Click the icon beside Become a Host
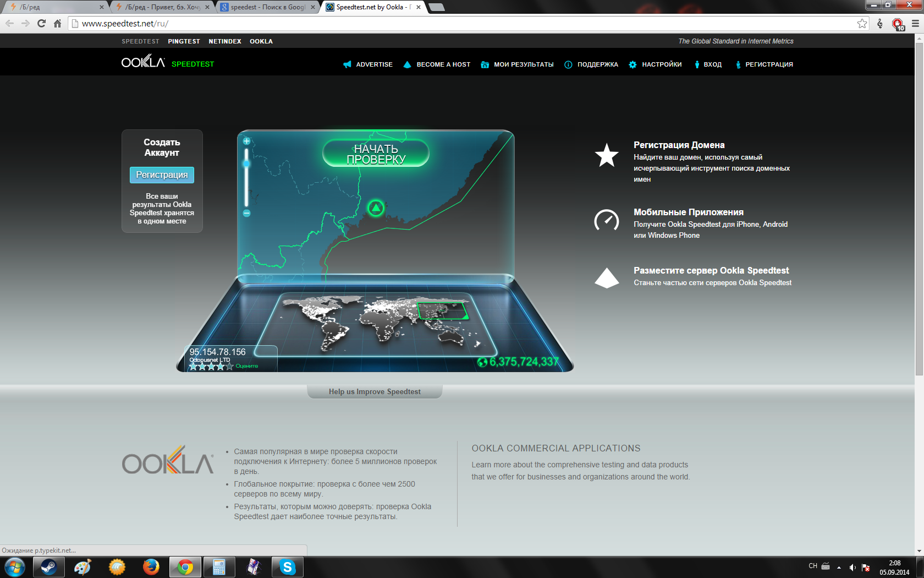 [x=408, y=64]
